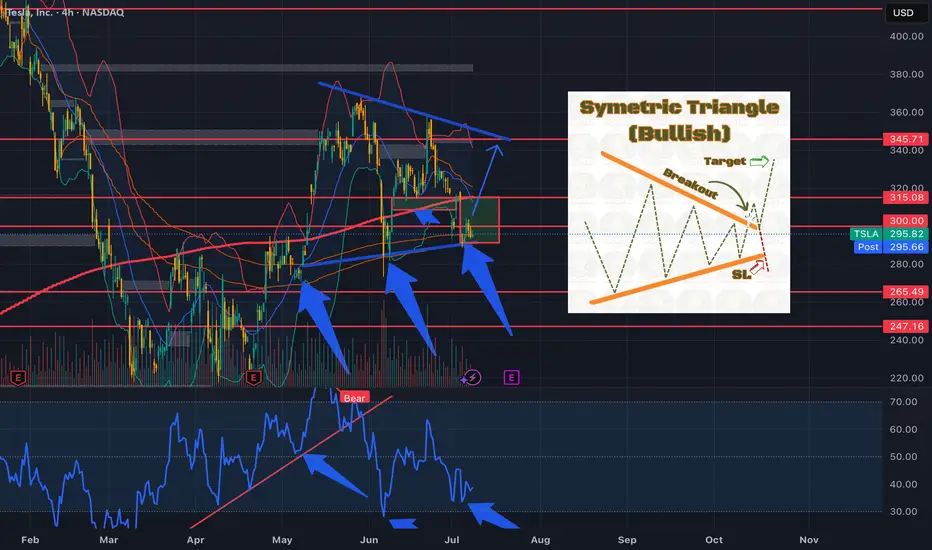Screen dimensions: 932x550
Task: Click the 30.00 level on the RSI scale
Action: (x=903, y=511)
